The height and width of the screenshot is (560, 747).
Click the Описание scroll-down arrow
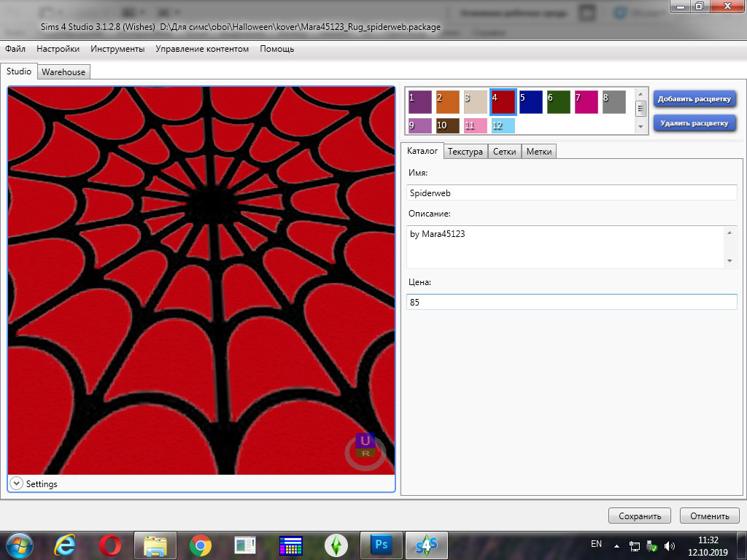(x=729, y=261)
